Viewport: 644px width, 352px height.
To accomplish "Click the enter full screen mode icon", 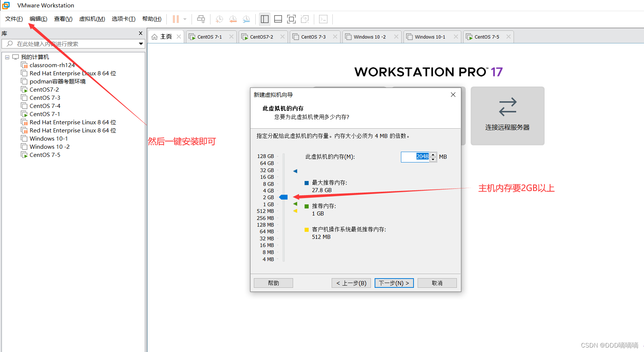I will pyautogui.click(x=292, y=19).
